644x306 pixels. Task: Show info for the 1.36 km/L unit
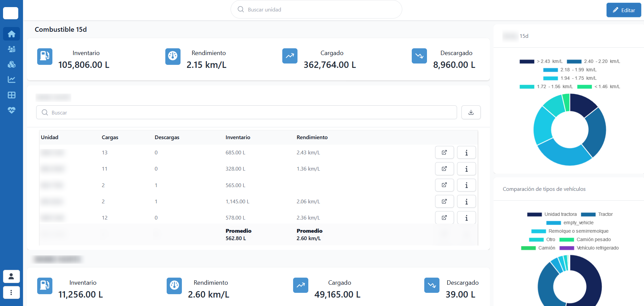coord(466,169)
